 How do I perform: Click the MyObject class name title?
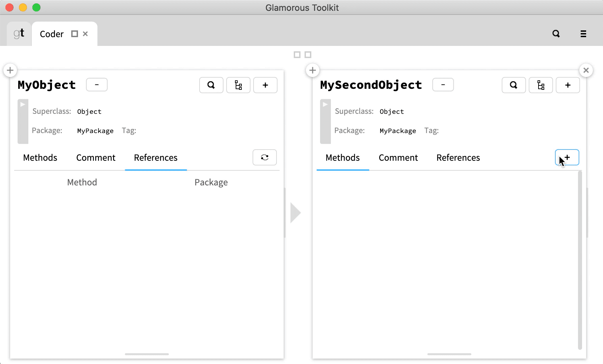pos(47,85)
